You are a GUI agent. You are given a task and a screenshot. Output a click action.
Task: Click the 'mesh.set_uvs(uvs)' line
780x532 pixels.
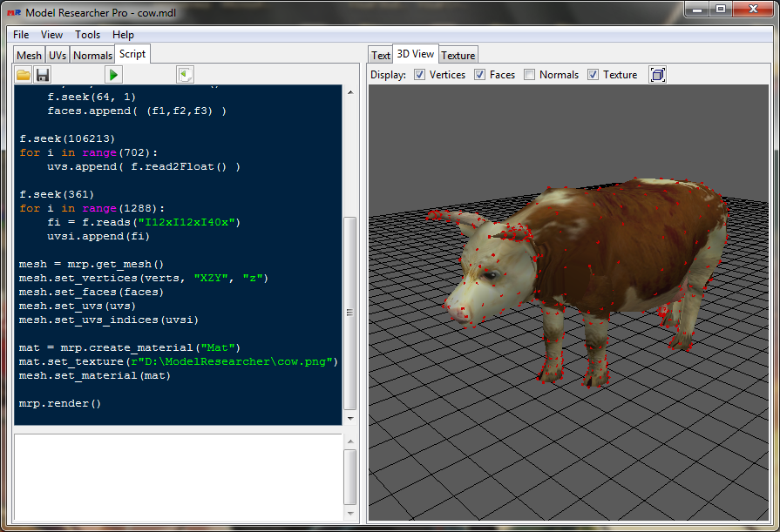(77, 306)
